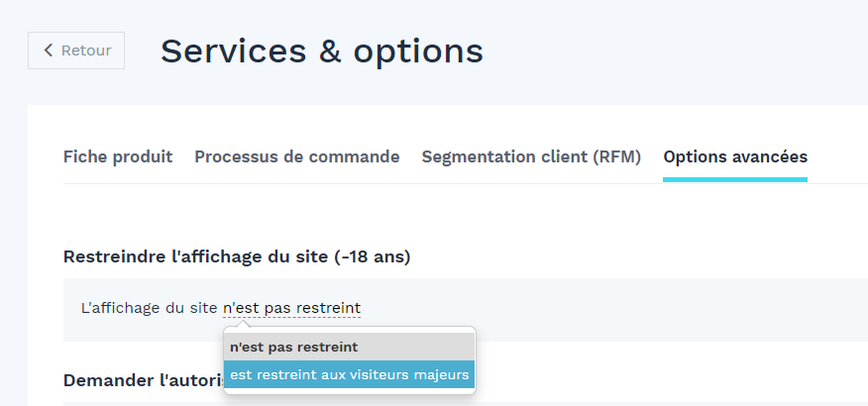868x406 pixels.
Task: Click the "Restreindre l'affichage du site (-18 ans)" heading
Action: [237, 257]
